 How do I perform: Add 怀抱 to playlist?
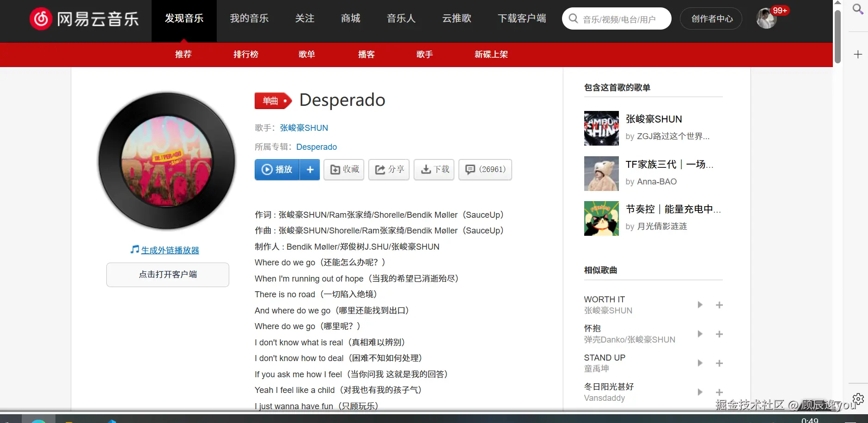tap(719, 334)
